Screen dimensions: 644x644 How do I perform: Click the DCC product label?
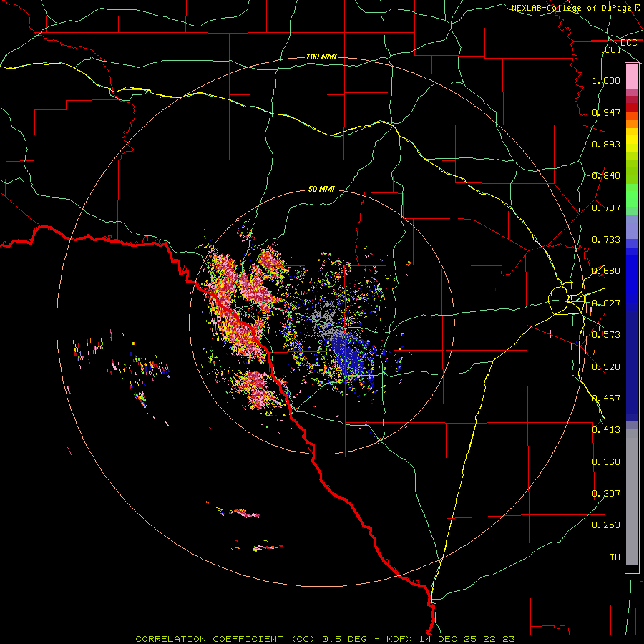click(628, 43)
